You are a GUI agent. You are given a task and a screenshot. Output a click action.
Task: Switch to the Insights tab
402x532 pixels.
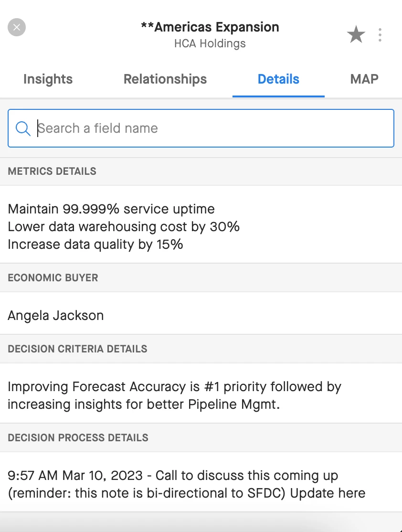click(x=48, y=79)
